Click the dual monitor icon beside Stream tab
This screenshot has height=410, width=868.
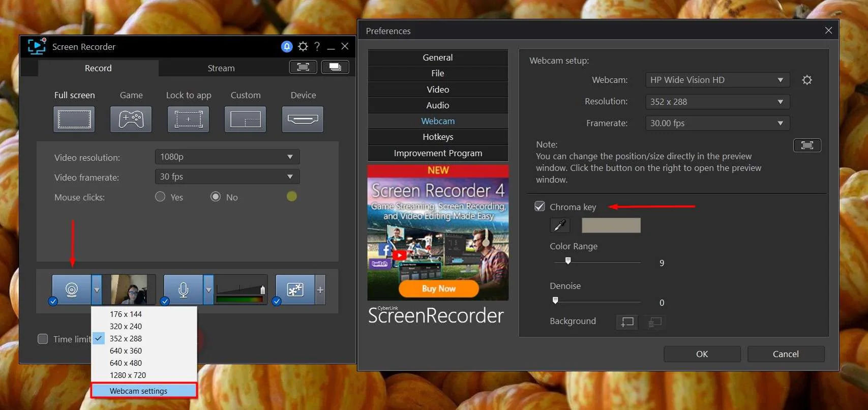pos(335,67)
